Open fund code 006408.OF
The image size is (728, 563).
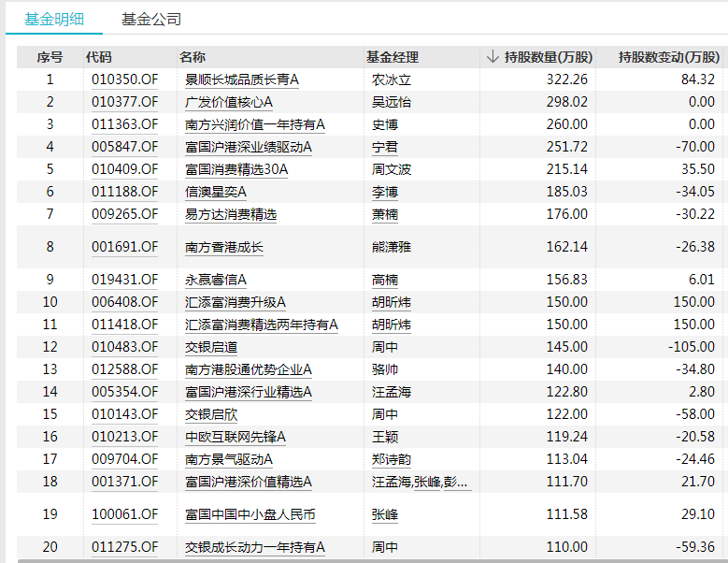[x=124, y=302]
